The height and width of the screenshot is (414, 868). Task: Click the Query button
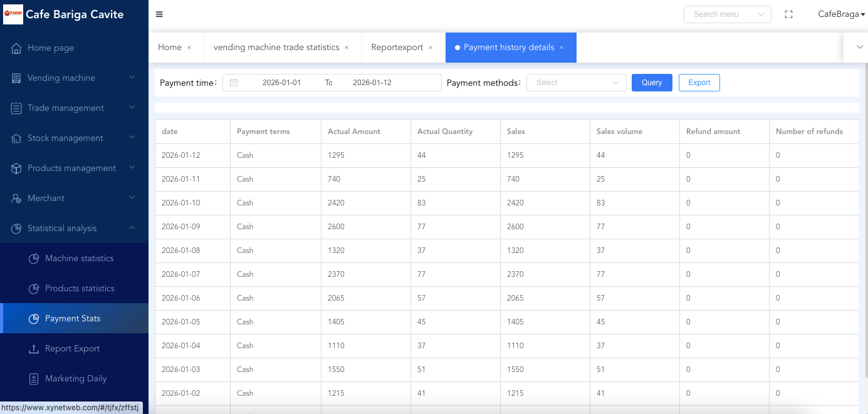tap(652, 83)
